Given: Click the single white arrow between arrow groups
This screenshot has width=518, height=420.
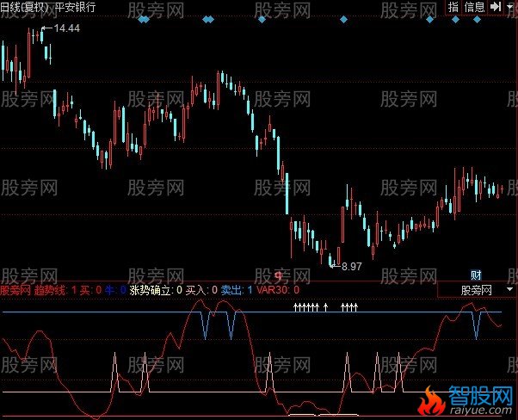Looking at the screenshot, I should coord(325,307).
